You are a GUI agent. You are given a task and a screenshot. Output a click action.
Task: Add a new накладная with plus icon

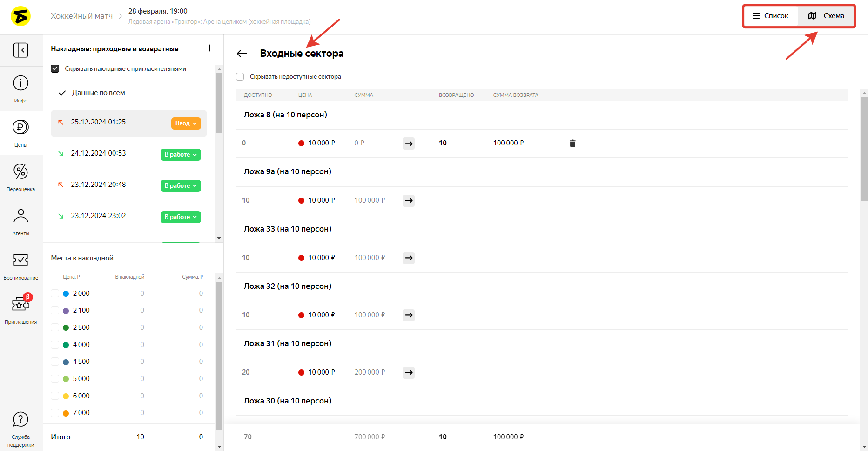click(x=209, y=48)
